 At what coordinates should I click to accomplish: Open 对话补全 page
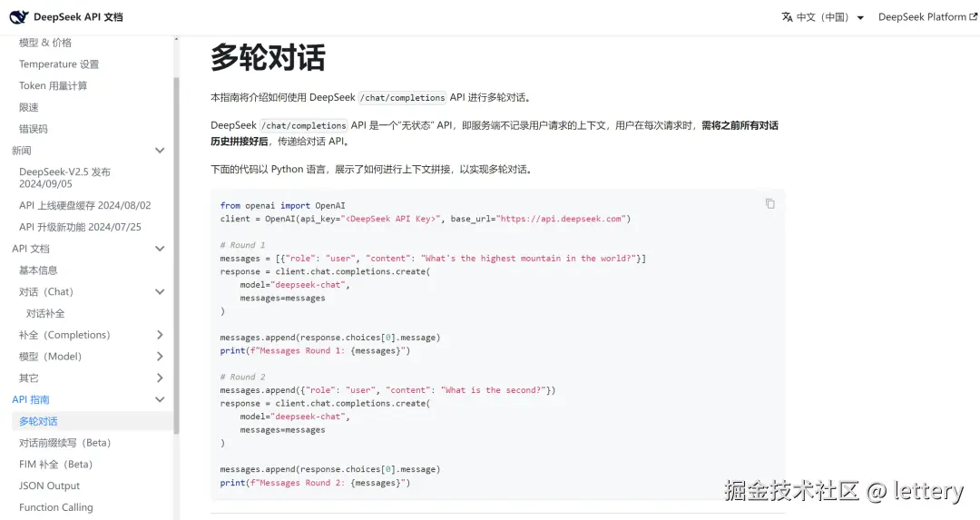point(45,313)
